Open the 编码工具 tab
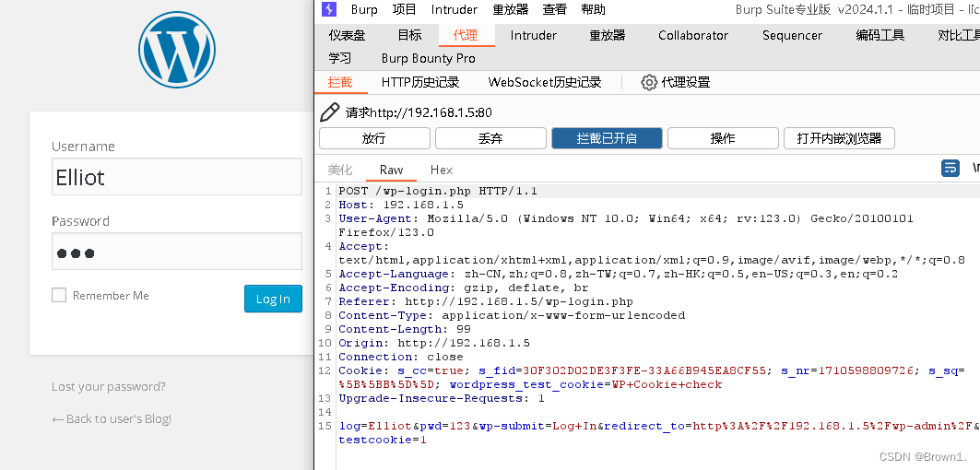980x470 pixels. 880,36
